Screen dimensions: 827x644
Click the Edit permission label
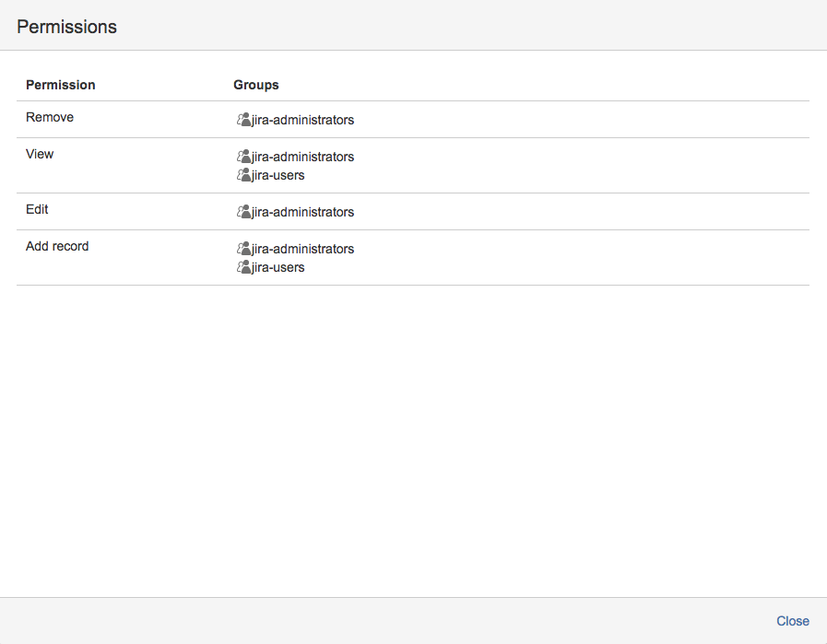pyautogui.click(x=37, y=209)
